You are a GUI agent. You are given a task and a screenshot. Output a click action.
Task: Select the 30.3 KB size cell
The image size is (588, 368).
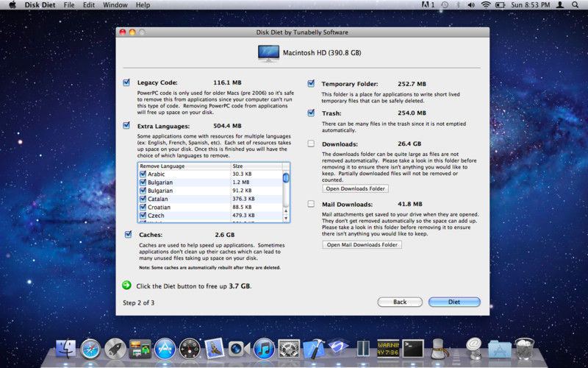tap(242, 174)
